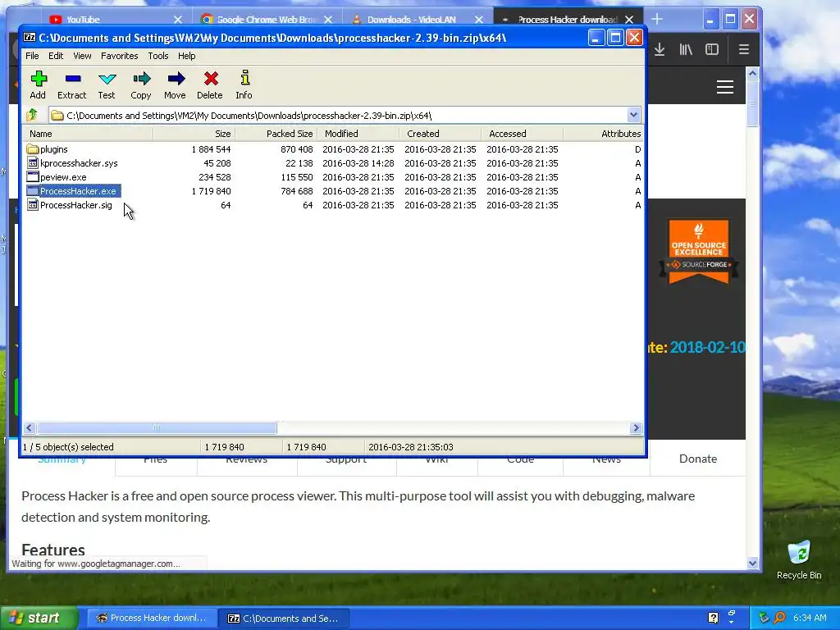
Task: Select the Copy toolbar icon
Action: click(x=141, y=80)
